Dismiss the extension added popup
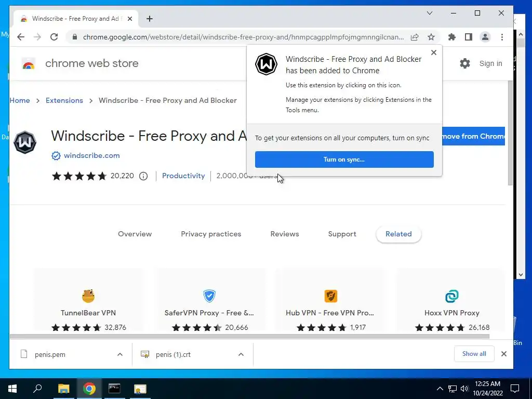Viewport: 532px width, 399px height. (x=434, y=52)
